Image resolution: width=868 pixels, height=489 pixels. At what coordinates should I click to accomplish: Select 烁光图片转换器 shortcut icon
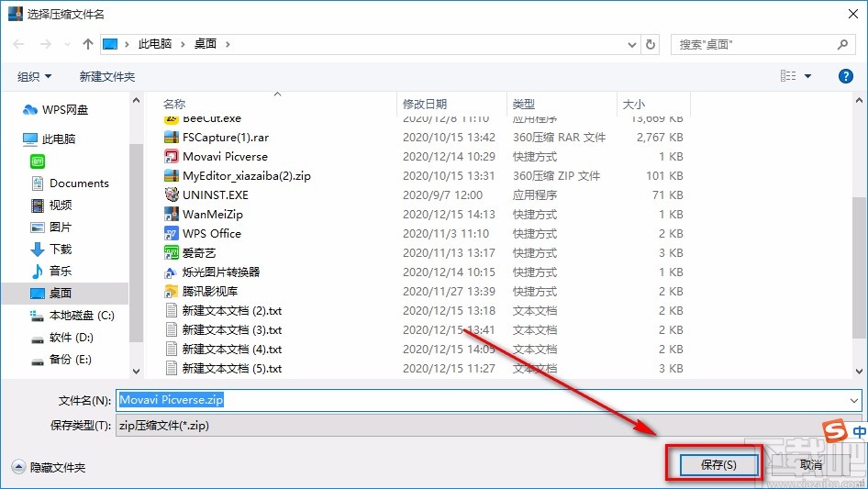click(x=171, y=272)
